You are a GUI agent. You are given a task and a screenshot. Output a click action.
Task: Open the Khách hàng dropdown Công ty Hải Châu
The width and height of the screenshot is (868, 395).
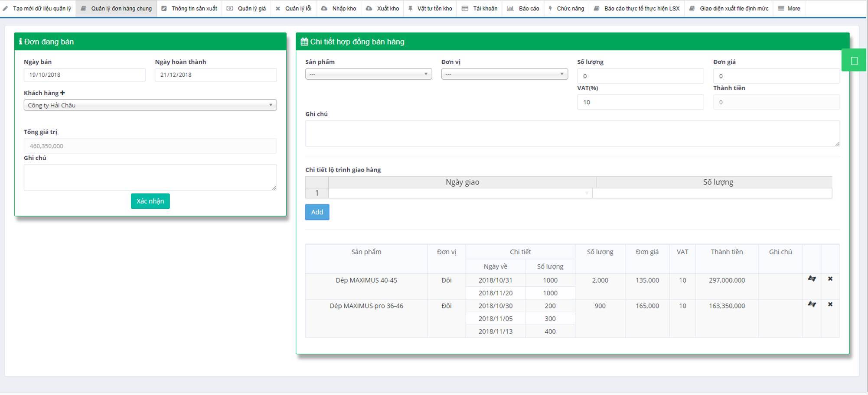[150, 105]
